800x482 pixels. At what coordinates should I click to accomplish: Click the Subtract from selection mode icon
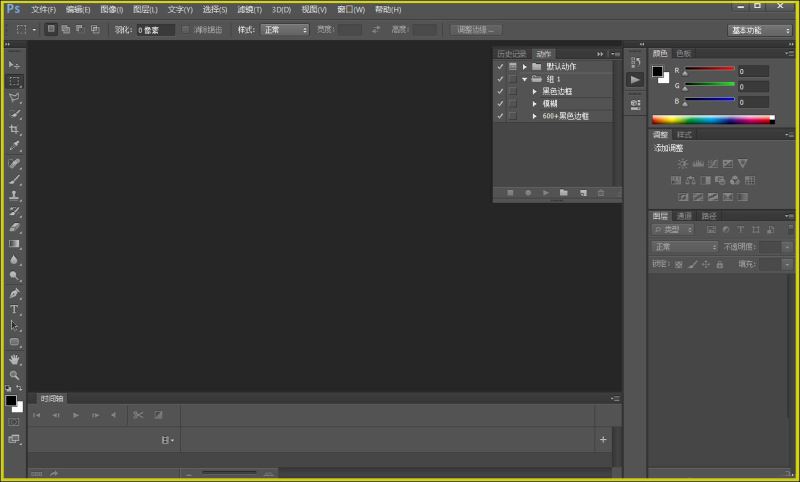80,30
